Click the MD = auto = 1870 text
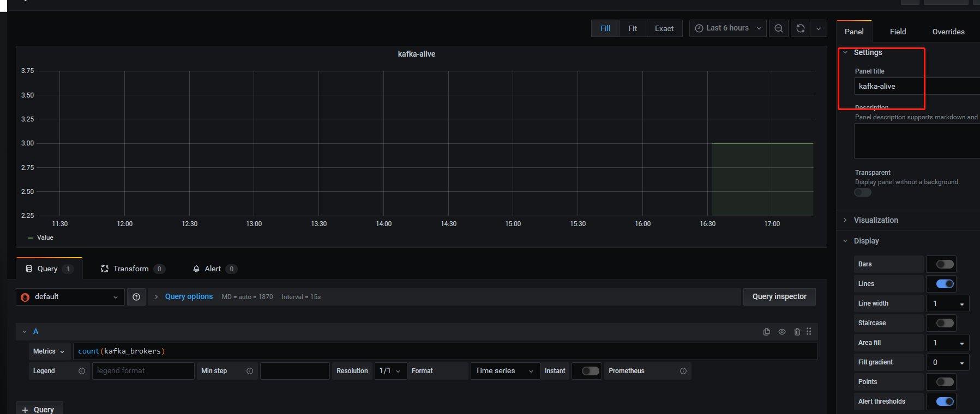The width and height of the screenshot is (980, 414). (247, 297)
